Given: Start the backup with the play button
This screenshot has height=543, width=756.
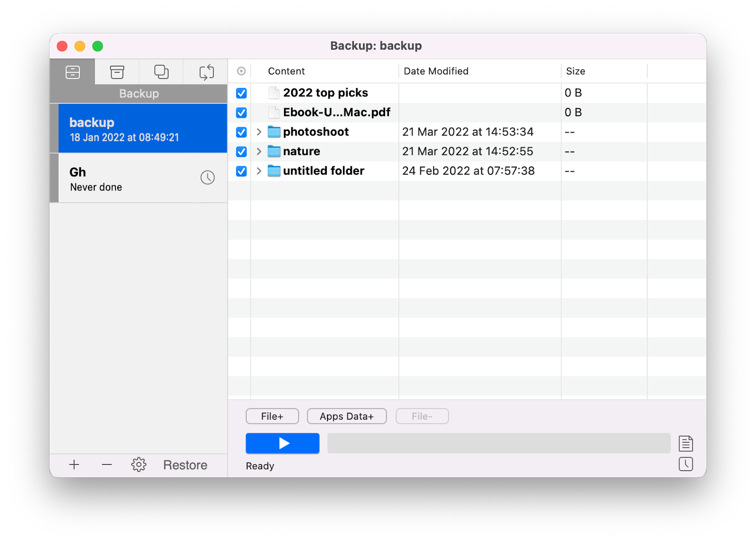Looking at the screenshot, I should [x=282, y=443].
